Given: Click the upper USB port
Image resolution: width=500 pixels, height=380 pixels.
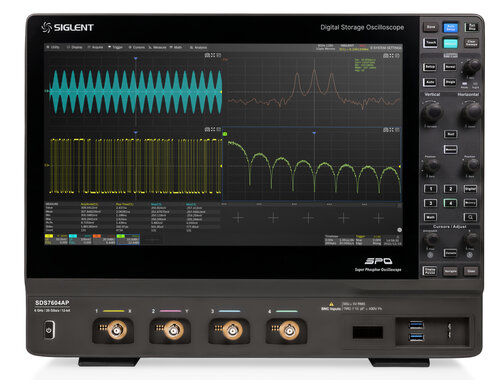Looking at the screenshot, I should (x=416, y=324).
